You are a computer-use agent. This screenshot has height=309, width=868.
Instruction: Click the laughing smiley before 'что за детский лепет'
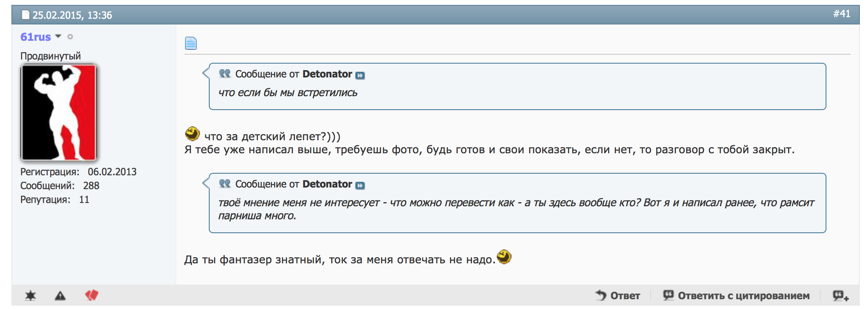[x=192, y=133]
